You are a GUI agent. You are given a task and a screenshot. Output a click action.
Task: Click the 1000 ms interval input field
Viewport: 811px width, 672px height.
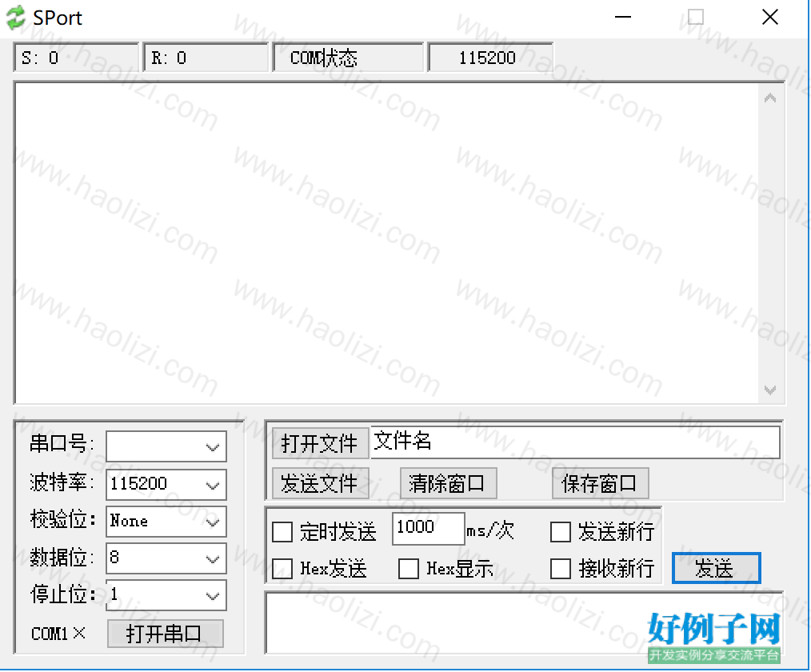pyautogui.click(x=428, y=528)
